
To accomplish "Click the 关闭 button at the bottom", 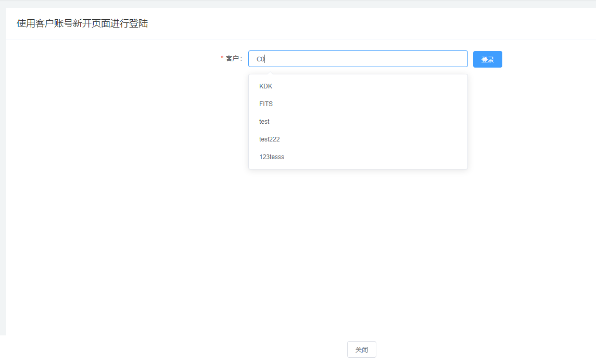I will (361, 350).
